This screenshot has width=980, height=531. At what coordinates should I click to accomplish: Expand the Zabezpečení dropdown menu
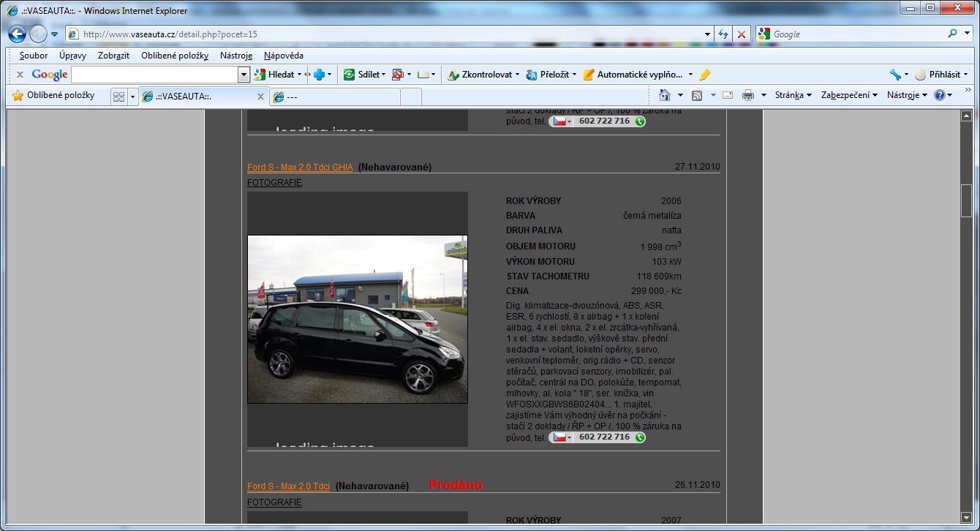click(848, 95)
